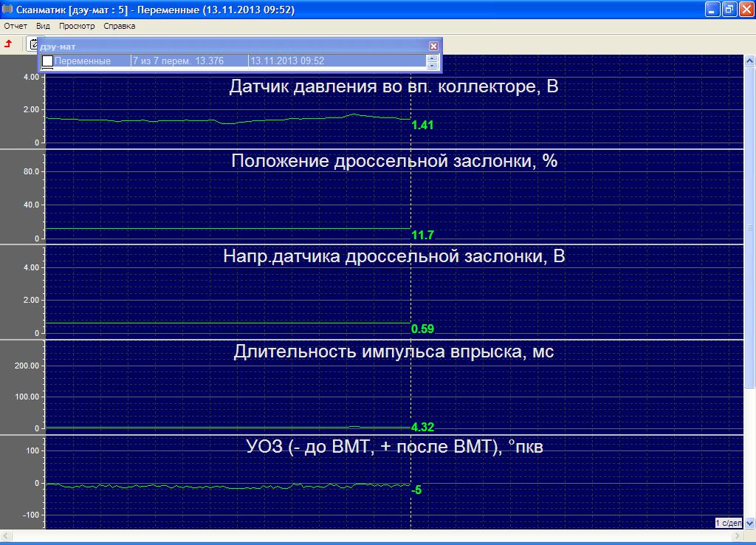Restore down the Сканматик window
756x545 pixels.
[x=729, y=9]
